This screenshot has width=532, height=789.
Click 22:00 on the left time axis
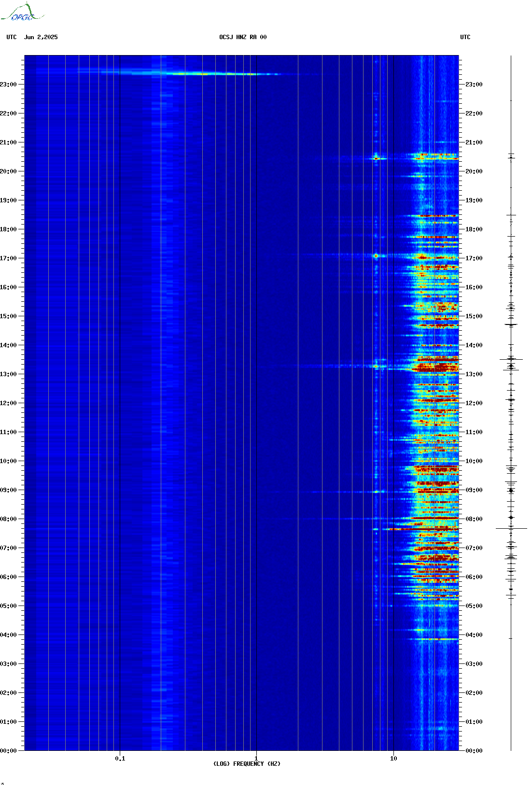click(8, 113)
